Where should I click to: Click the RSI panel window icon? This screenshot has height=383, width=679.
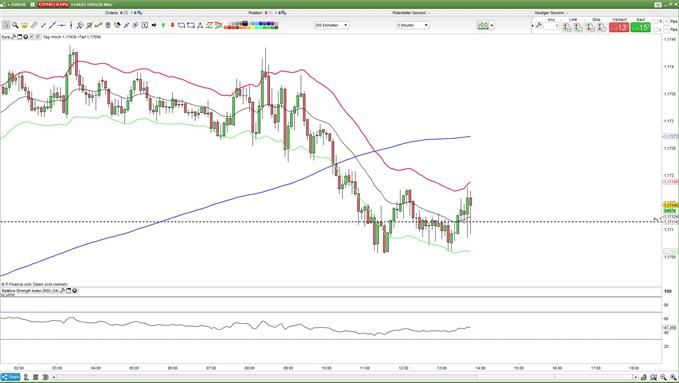point(68,291)
